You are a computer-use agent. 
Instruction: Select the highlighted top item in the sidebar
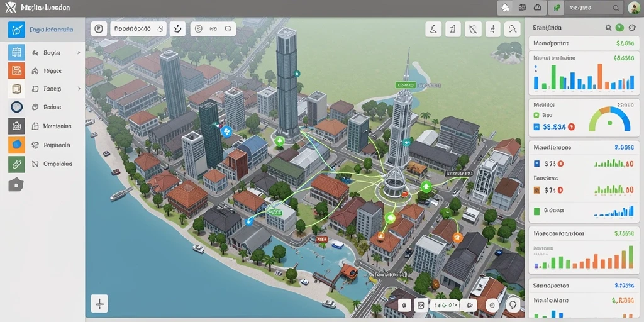(x=43, y=30)
